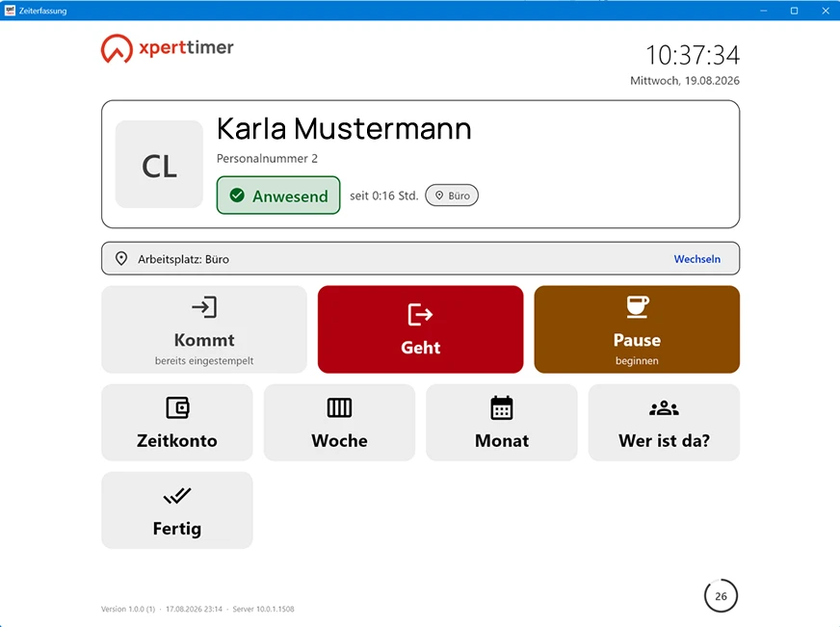Click the CL user avatar tile
Viewport: 840px width, 627px height.
[159, 164]
